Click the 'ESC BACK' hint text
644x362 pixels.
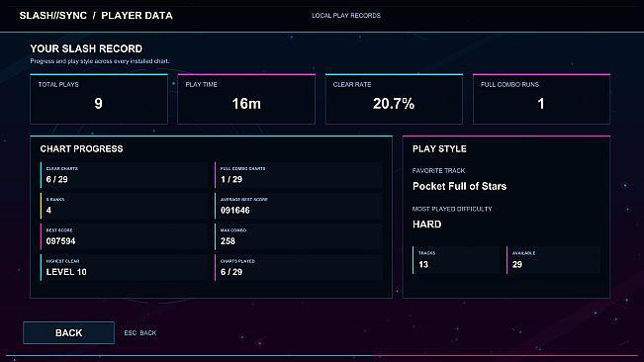pos(140,333)
